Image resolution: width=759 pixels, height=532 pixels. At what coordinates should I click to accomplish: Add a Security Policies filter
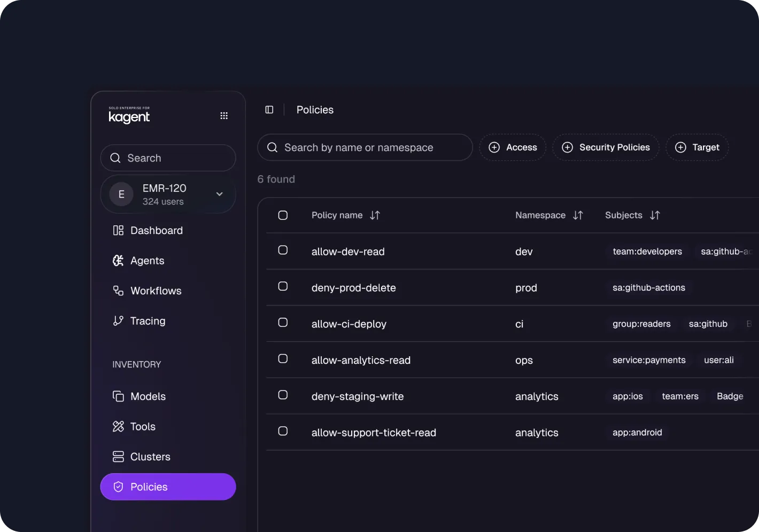[606, 147]
